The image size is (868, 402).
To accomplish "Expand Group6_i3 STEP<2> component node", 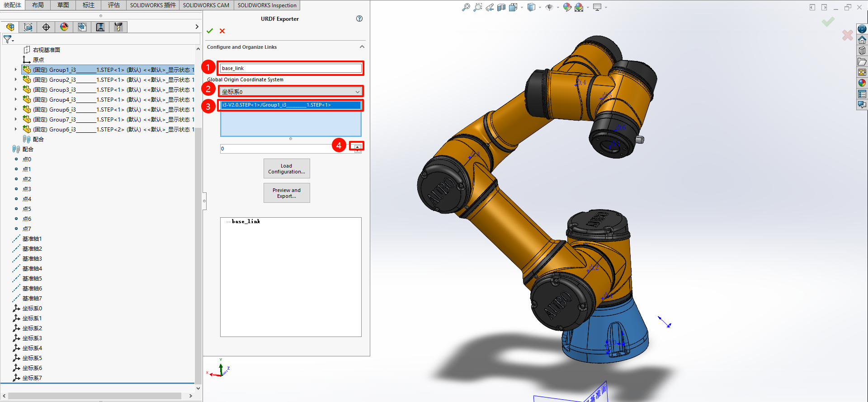I will click(x=15, y=129).
